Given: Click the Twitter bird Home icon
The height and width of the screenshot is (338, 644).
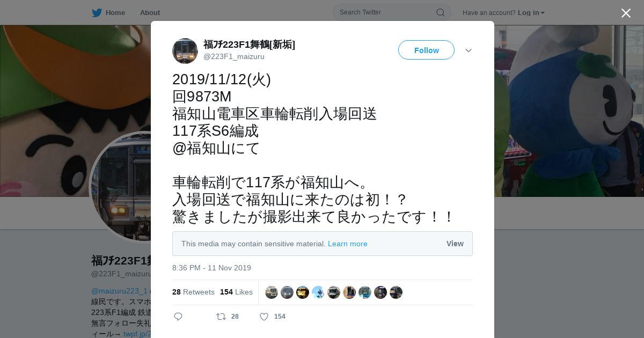Looking at the screenshot, I should (x=97, y=12).
